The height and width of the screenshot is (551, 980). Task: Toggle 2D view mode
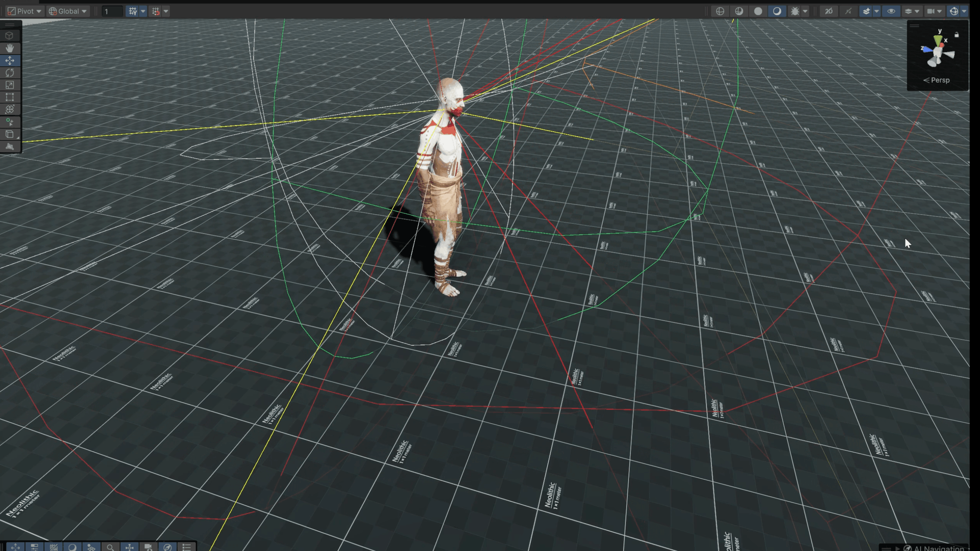pos(829,11)
